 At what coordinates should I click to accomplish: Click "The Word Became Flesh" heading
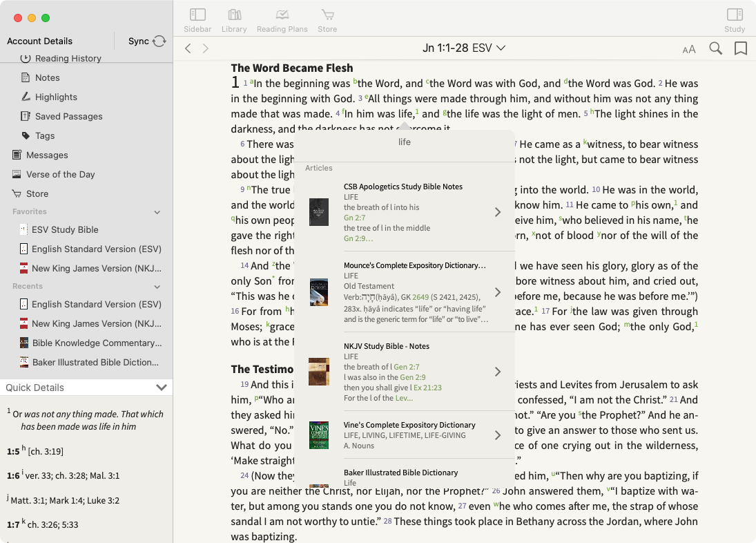[x=291, y=68]
